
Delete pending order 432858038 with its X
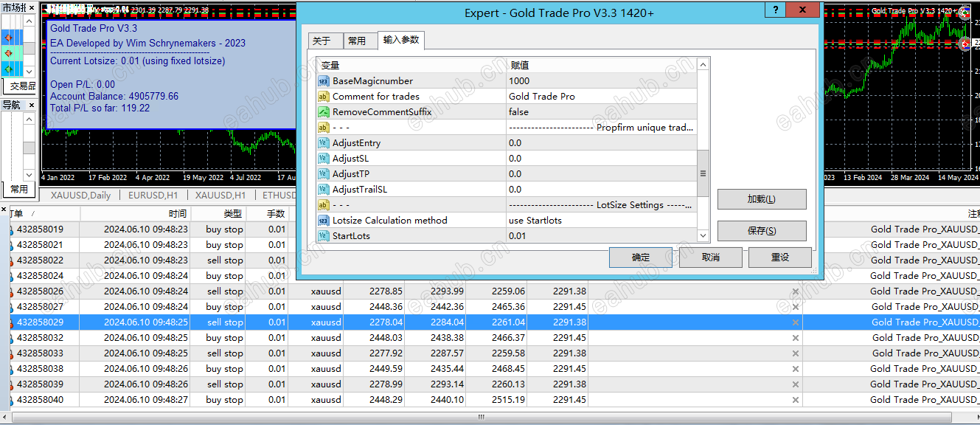click(x=795, y=369)
